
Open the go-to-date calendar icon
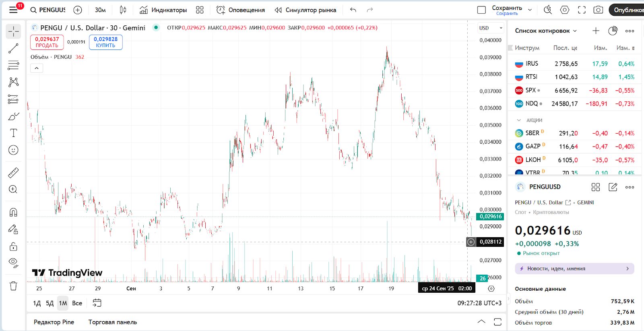[x=97, y=303]
